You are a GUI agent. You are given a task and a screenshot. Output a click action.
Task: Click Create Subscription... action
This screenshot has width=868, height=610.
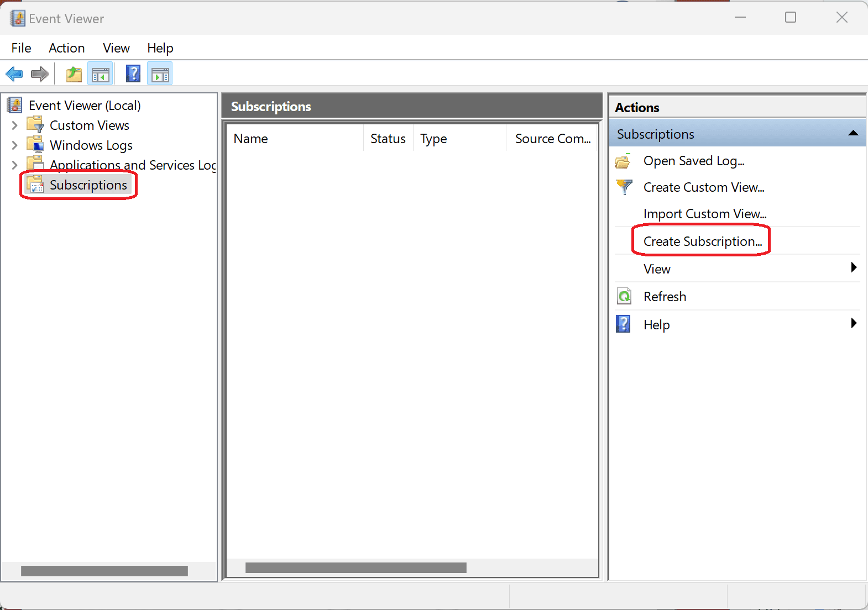coord(703,241)
